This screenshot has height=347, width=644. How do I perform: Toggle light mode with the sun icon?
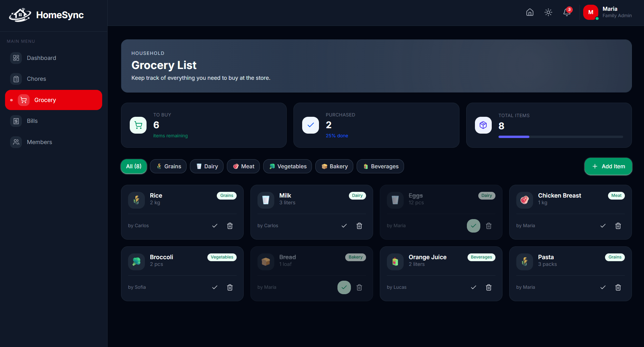548,12
